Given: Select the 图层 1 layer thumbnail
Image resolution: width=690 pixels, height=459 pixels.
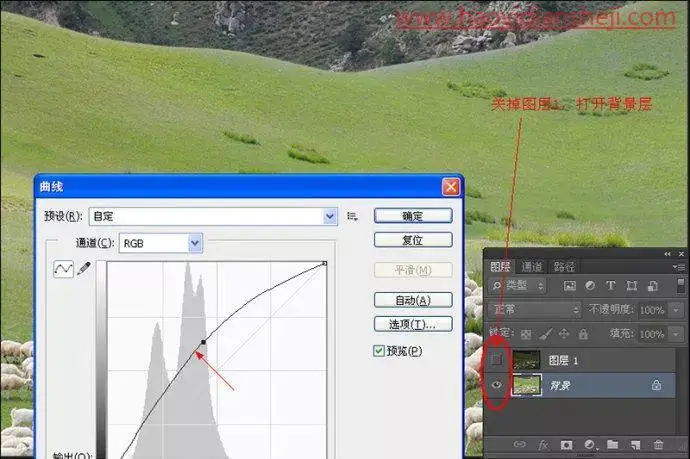Looking at the screenshot, I should [526, 360].
